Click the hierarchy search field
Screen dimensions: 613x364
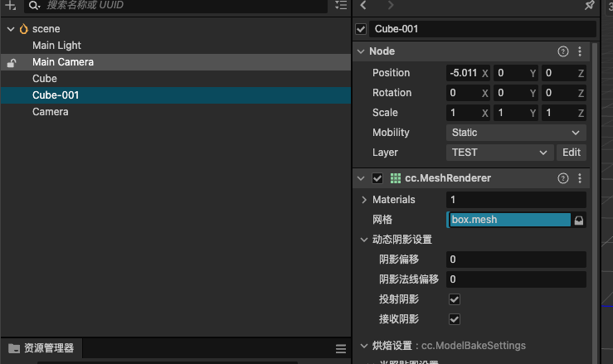point(176,6)
